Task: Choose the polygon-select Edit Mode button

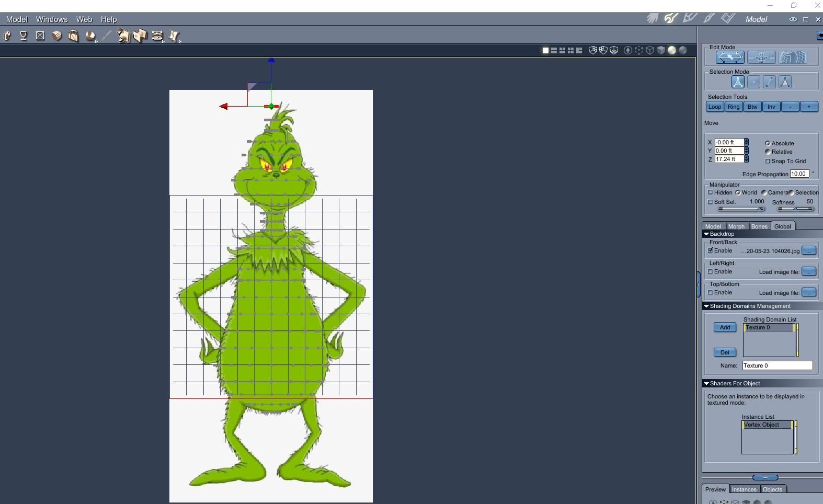Action: tap(730, 58)
